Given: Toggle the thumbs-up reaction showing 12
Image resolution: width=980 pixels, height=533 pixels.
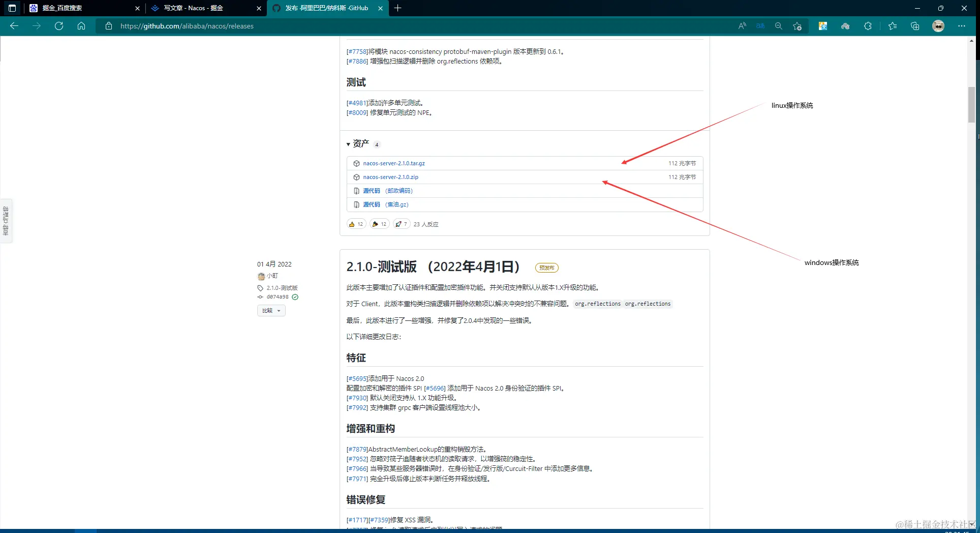Looking at the screenshot, I should [356, 224].
